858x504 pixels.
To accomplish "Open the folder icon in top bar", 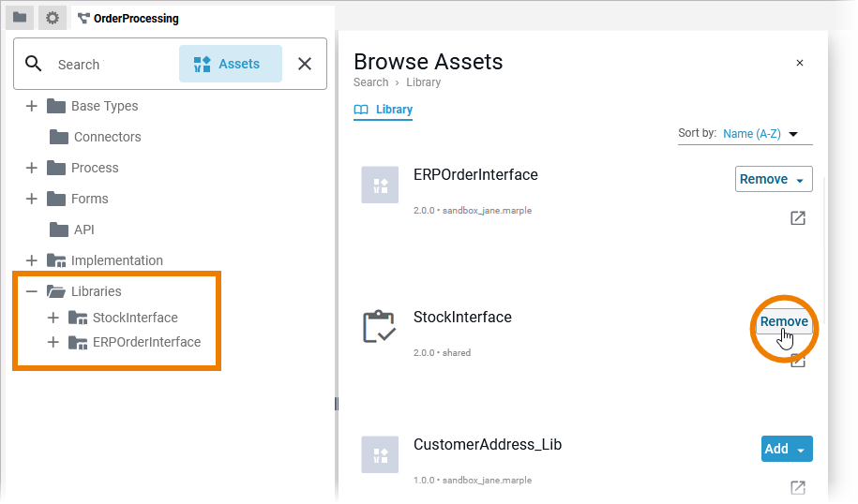I will (x=20, y=18).
